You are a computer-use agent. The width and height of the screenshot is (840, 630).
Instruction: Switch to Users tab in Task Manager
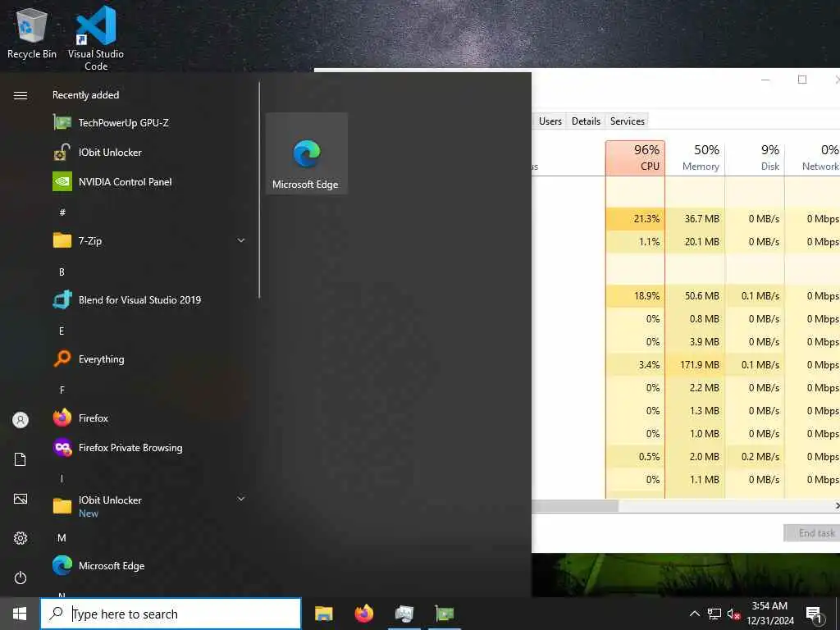pos(550,121)
